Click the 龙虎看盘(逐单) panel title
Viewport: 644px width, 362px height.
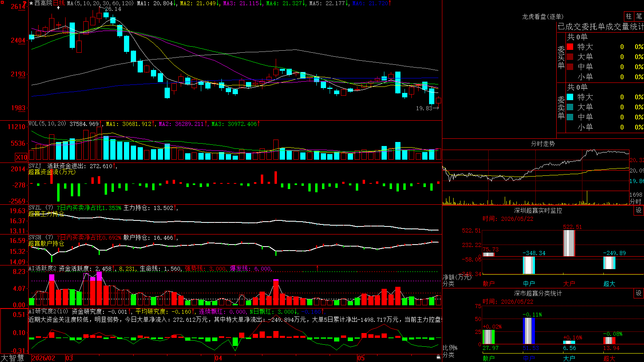coord(543,16)
